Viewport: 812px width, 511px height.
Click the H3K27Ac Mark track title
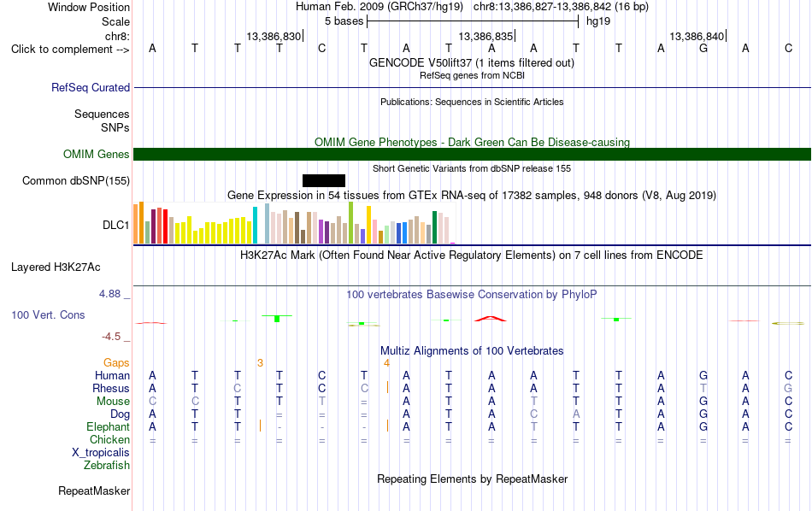472,255
